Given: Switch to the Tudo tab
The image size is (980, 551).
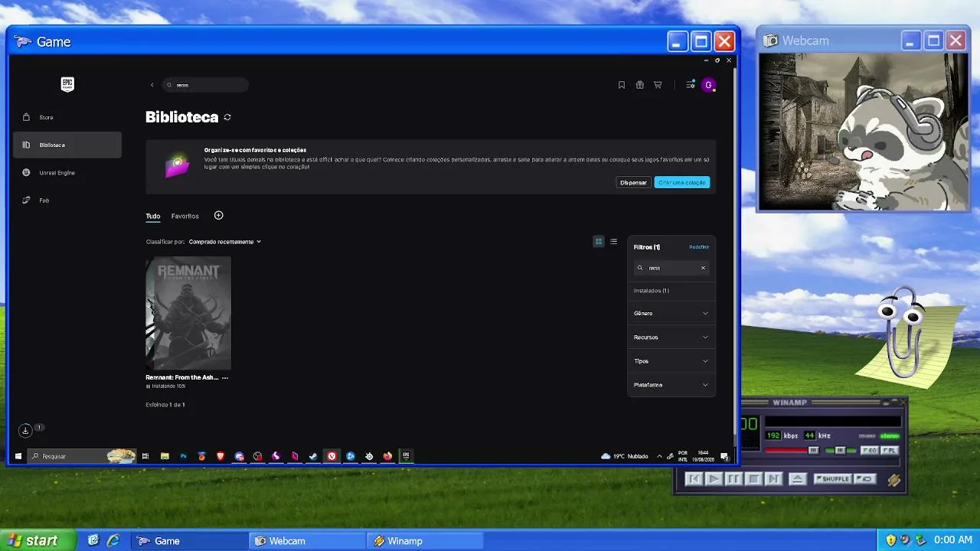Looking at the screenshot, I should click(153, 216).
